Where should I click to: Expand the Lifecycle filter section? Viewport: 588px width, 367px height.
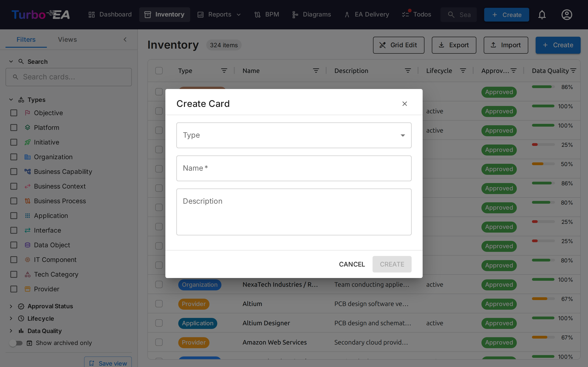click(11, 318)
